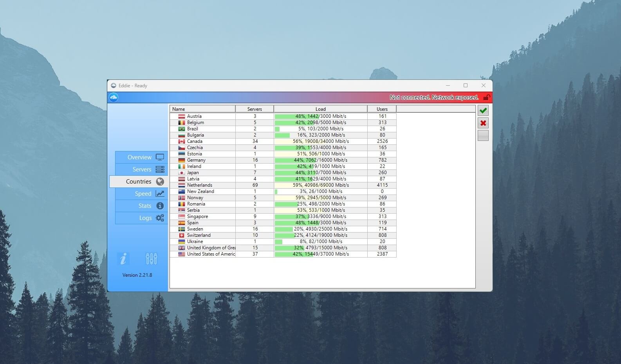This screenshot has height=364, width=621.
Task: Click the red X denylist button
Action: (483, 123)
